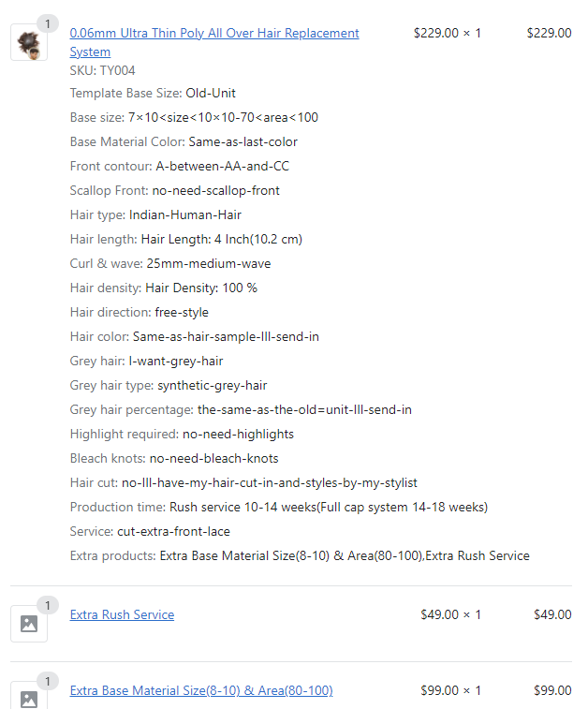Click the Template Base Size: Old-Unit line
This screenshot has height=709, width=588.
tap(153, 94)
